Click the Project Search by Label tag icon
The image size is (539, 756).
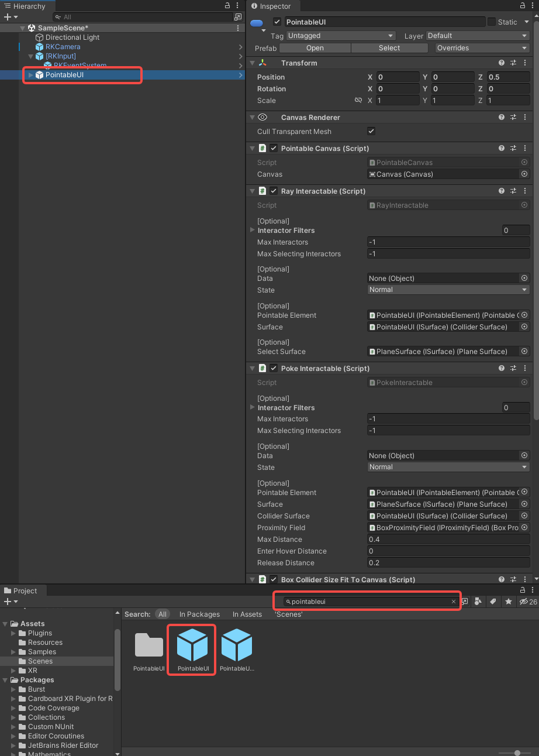pos(493,602)
